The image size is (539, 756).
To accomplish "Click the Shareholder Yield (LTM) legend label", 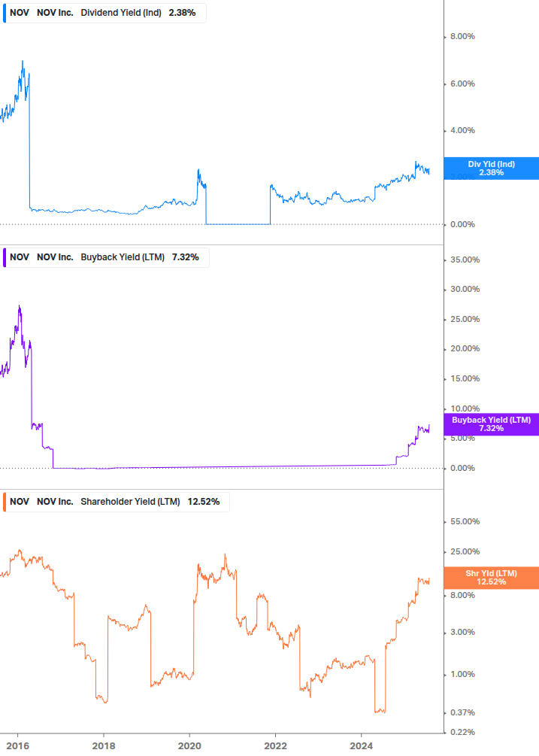I will (130, 502).
